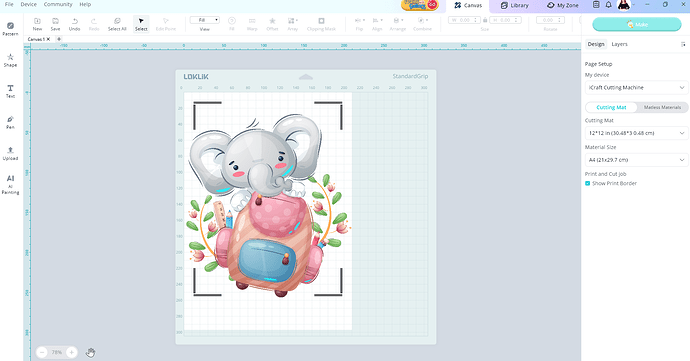Open the Community menu
The width and height of the screenshot is (690, 361).
click(x=58, y=4)
